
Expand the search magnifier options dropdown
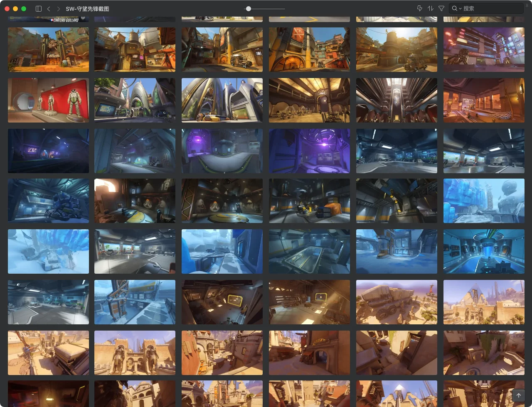457,8
